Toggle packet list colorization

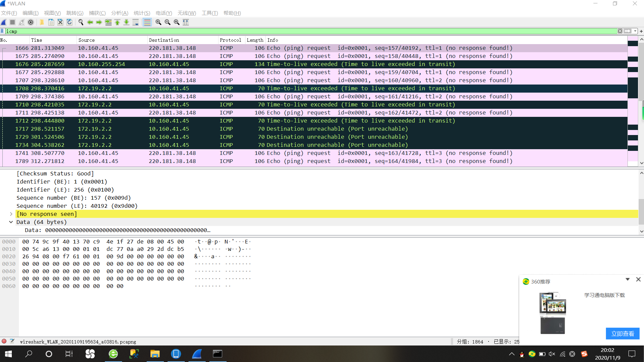coord(147,22)
